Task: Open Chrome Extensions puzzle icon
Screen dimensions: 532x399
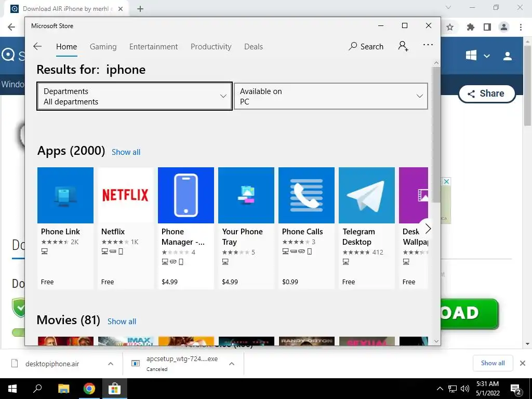Action: pos(470,27)
